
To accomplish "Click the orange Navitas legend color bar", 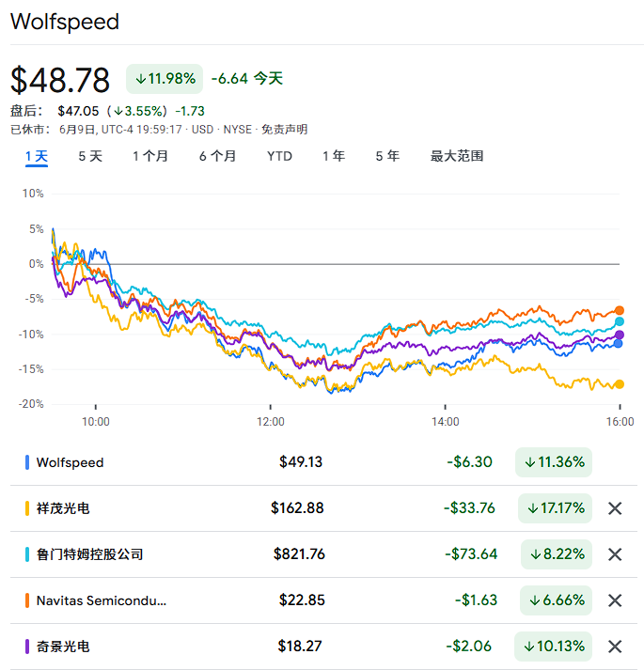I will (27, 600).
